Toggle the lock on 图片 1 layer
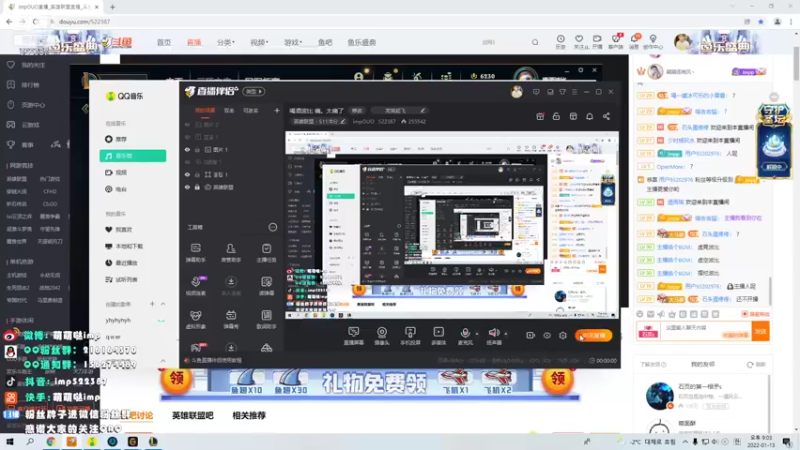Screen dimensions: 800x450 coord(197,150)
